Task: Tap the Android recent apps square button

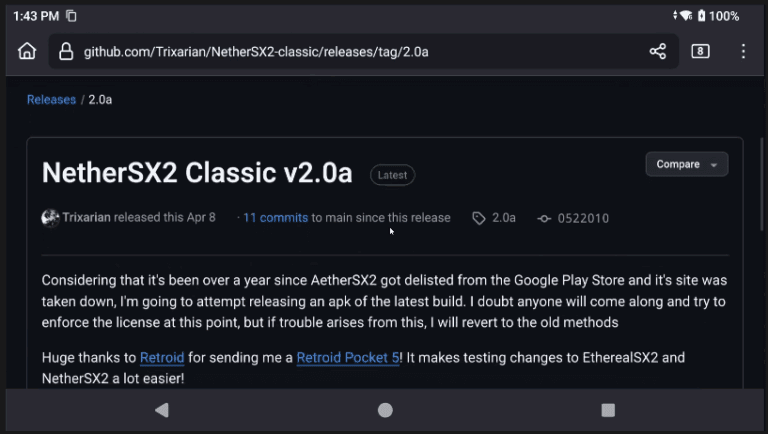Action: (x=608, y=410)
